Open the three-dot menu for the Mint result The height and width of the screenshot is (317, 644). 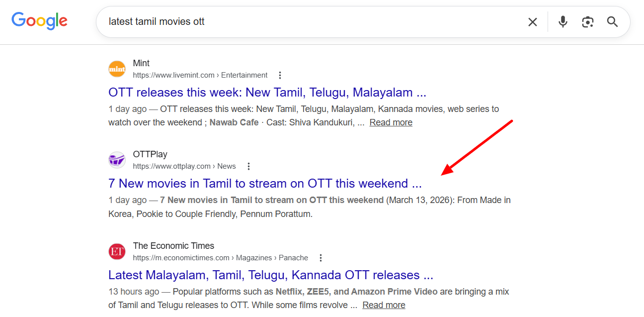(x=280, y=75)
